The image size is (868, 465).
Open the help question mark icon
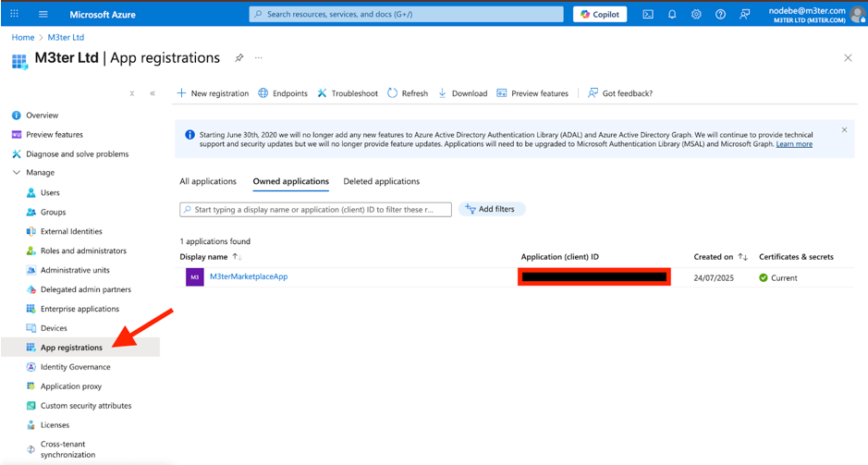[720, 15]
